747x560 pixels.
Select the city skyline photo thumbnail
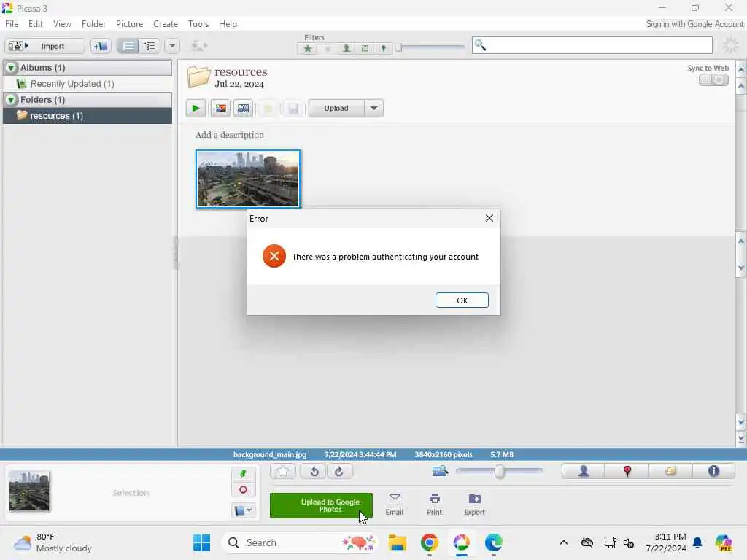[x=248, y=179]
